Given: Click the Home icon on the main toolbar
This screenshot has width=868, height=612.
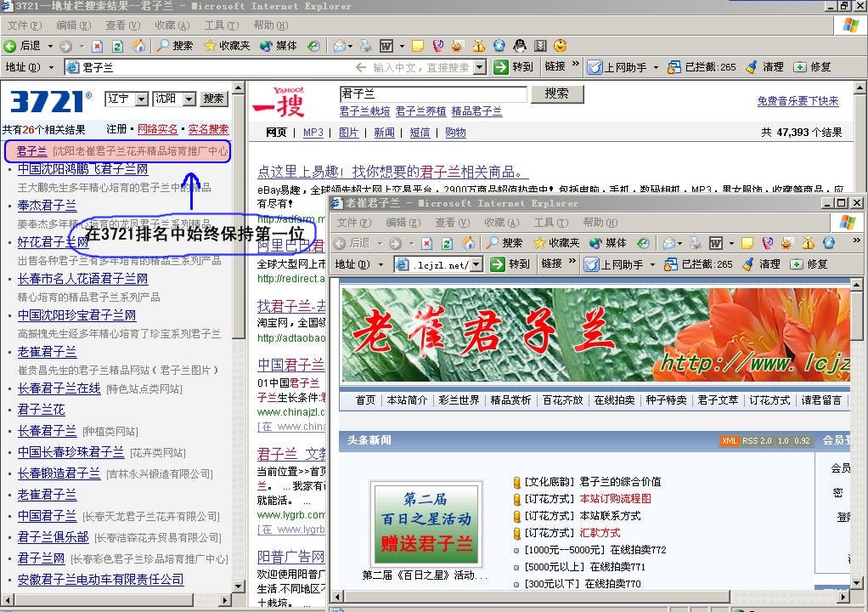Looking at the screenshot, I should pyautogui.click(x=138, y=45).
